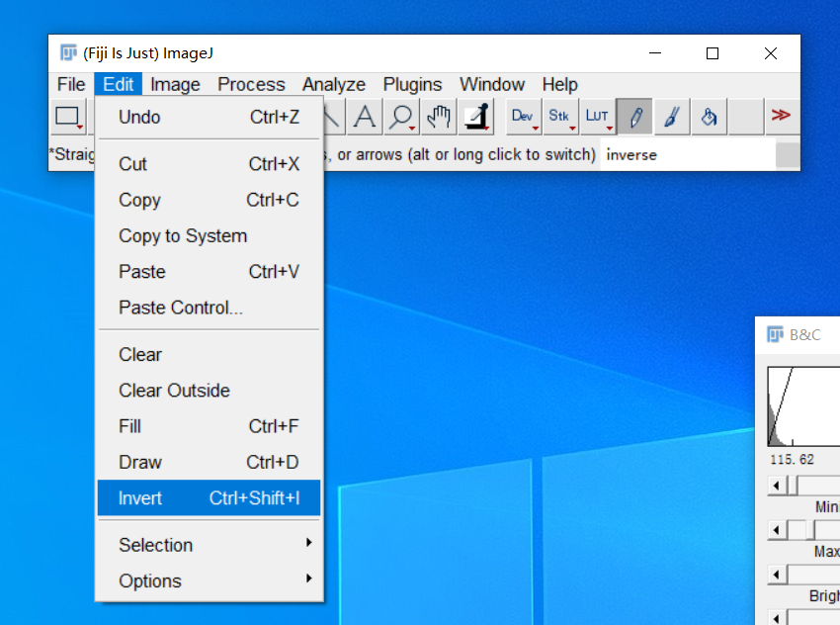840x625 pixels.
Task: Select the line tool behind the menu
Action: coord(333,117)
